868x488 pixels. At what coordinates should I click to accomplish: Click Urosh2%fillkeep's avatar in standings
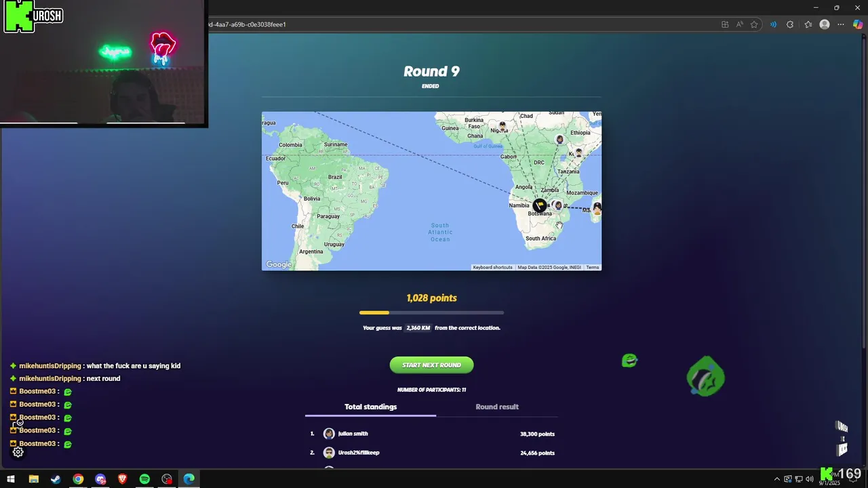[x=329, y=453]
